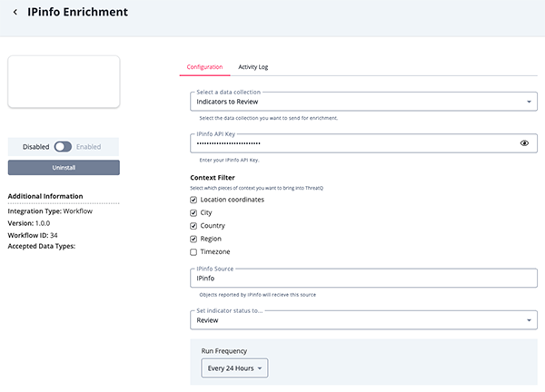Switch to the Activity Log tab
The width and height of the screenshot is (545, 392).
click(x=253, y=67)
